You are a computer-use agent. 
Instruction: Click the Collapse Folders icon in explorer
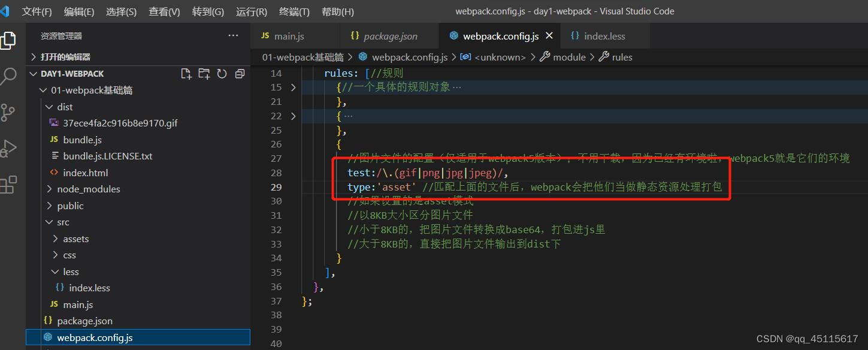click(240, 74)
